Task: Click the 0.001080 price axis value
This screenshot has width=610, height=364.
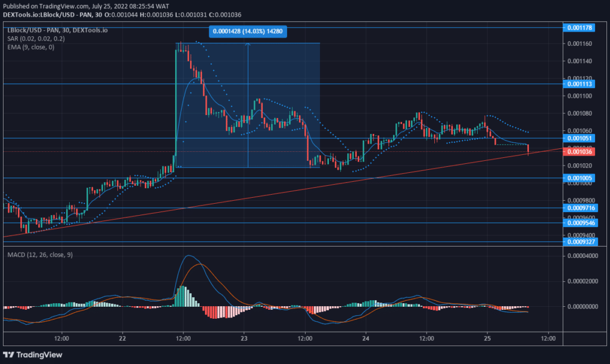Action: 580,114
